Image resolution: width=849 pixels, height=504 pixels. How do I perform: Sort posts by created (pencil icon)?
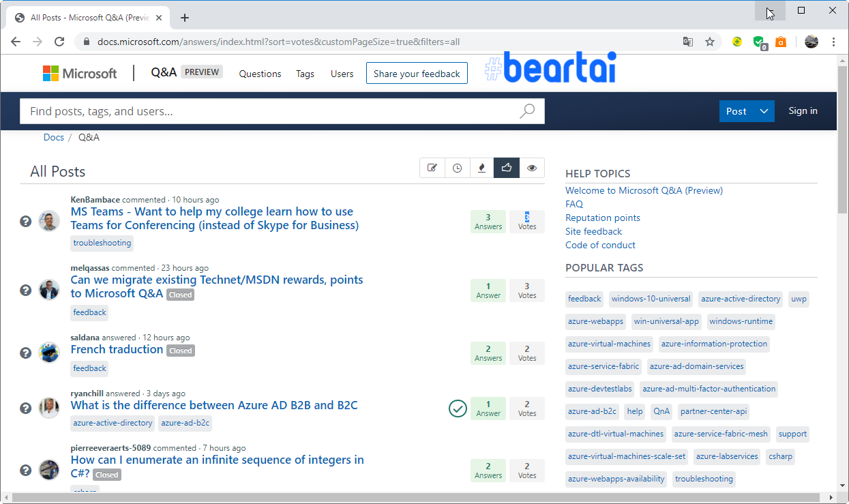tap(432, 168)
